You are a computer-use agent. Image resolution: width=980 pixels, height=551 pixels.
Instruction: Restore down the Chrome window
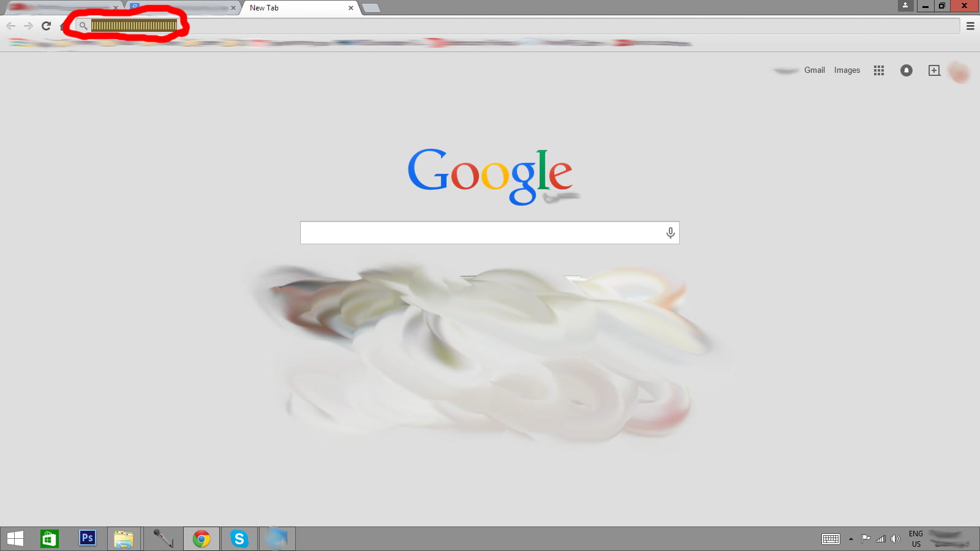pos(942,6)
